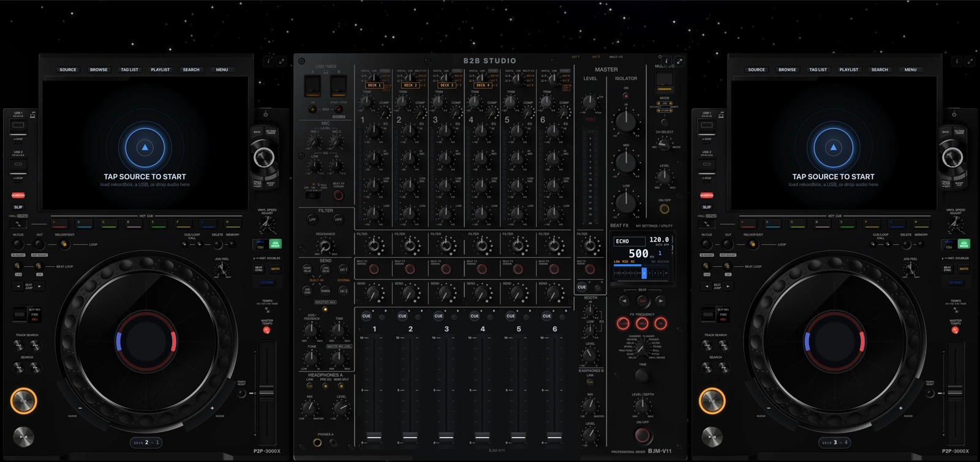This screenshot has height=462, width=980.
Task: Open SEARCH tab on right deck screen
Action: click(x=880, y=70)
